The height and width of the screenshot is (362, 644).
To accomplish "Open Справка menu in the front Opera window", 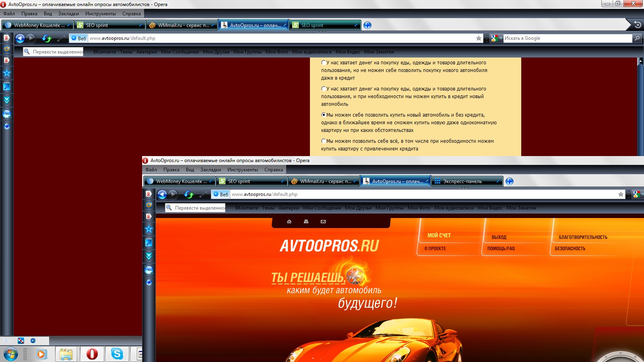I will coord(274,170).
